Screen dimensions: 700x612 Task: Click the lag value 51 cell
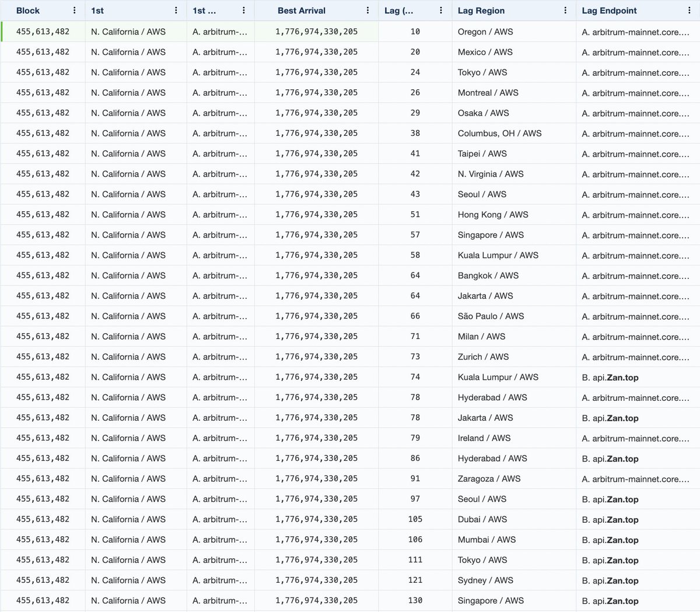pyautogui.click(x=415, y=215)
